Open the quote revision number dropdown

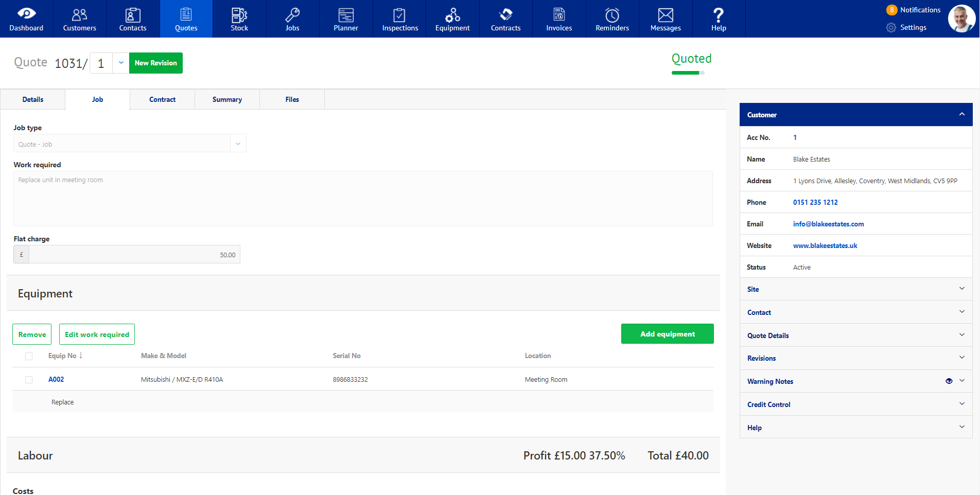tap(121, 63)
